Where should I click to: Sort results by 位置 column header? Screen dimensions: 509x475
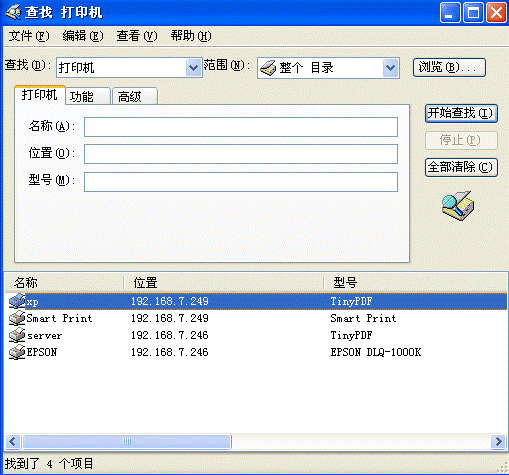223,283
